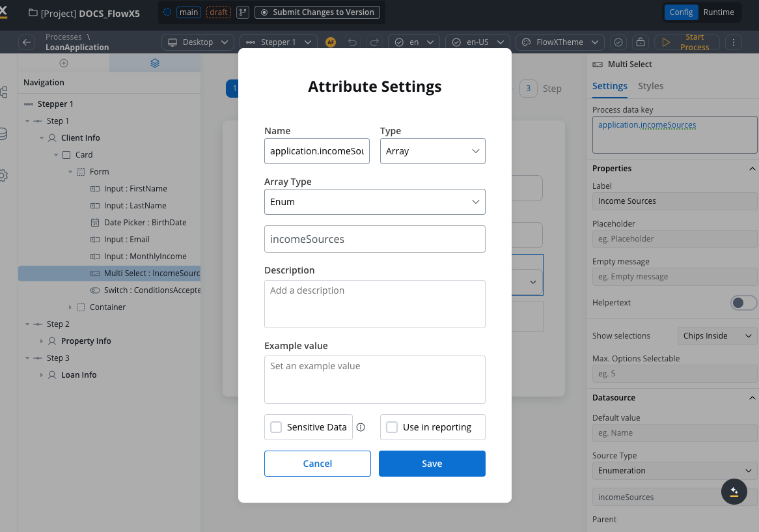This screenshot has height=532, width=759.
Task: Click the undo arrow in the toolbar
Action: coord(352,42)
